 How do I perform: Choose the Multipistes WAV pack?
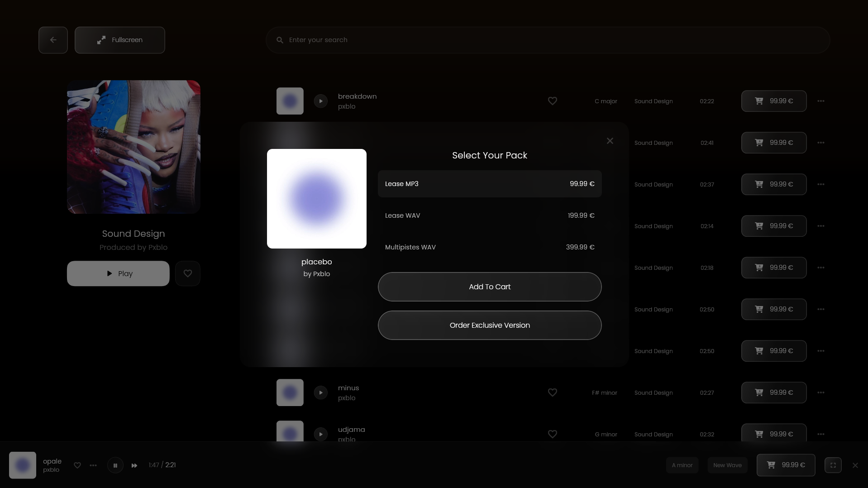click(x=490, y=247)
